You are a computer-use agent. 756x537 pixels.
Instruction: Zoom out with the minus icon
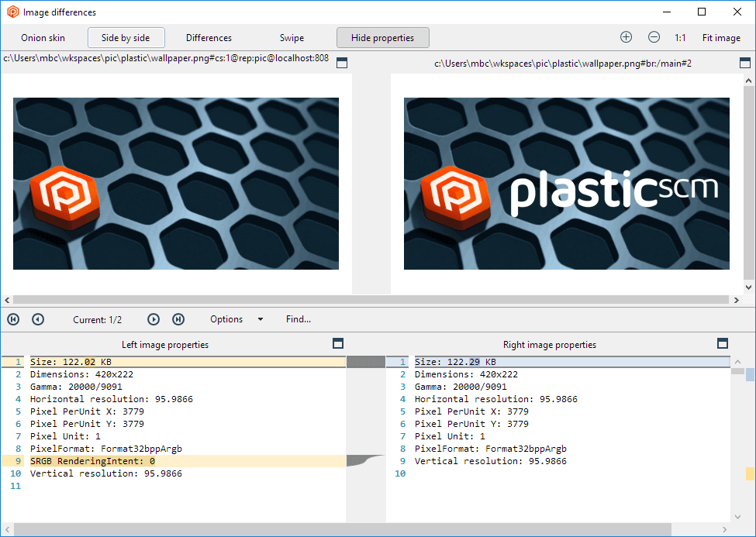tap(654, 37)
